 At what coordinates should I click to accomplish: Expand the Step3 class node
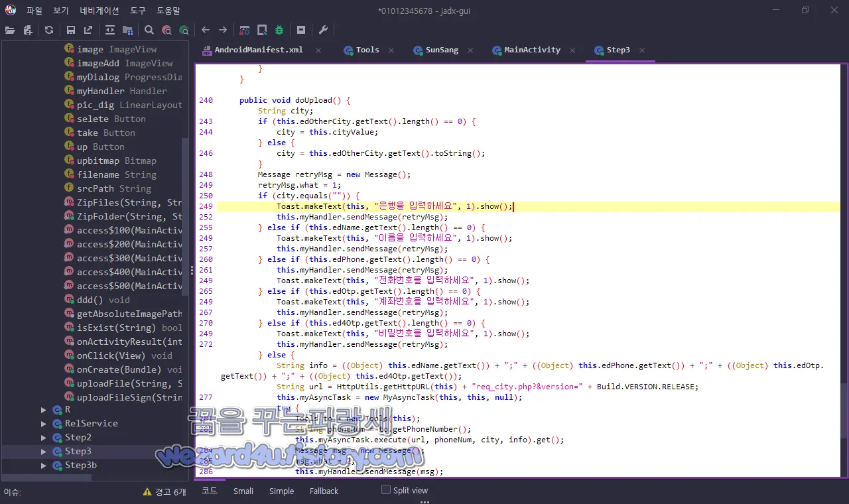click(x=44, y=452)
